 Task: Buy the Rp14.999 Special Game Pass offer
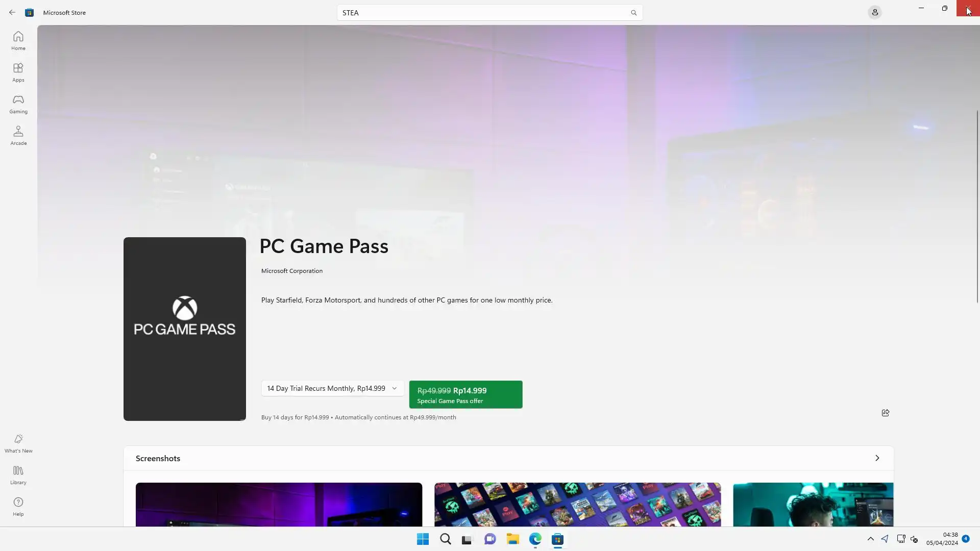coord(465,394)
